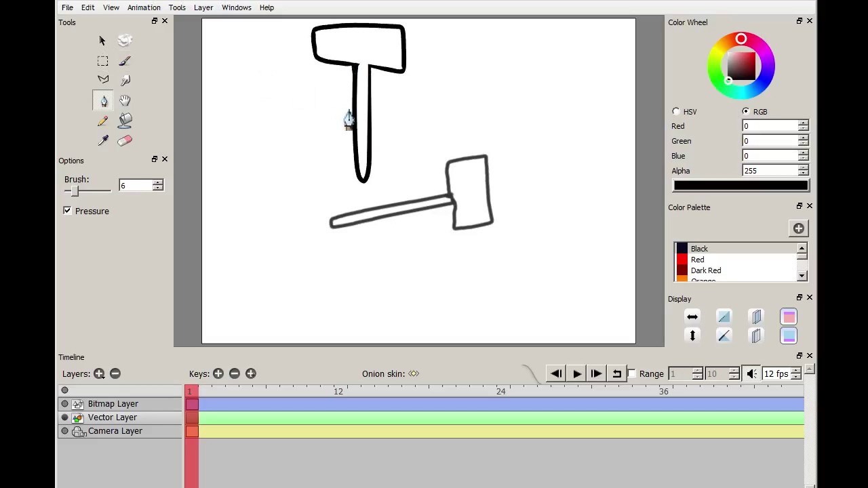Toggle the Pressure checkbox
Viewport: 868px width, 488px height.
click(67, 211)
